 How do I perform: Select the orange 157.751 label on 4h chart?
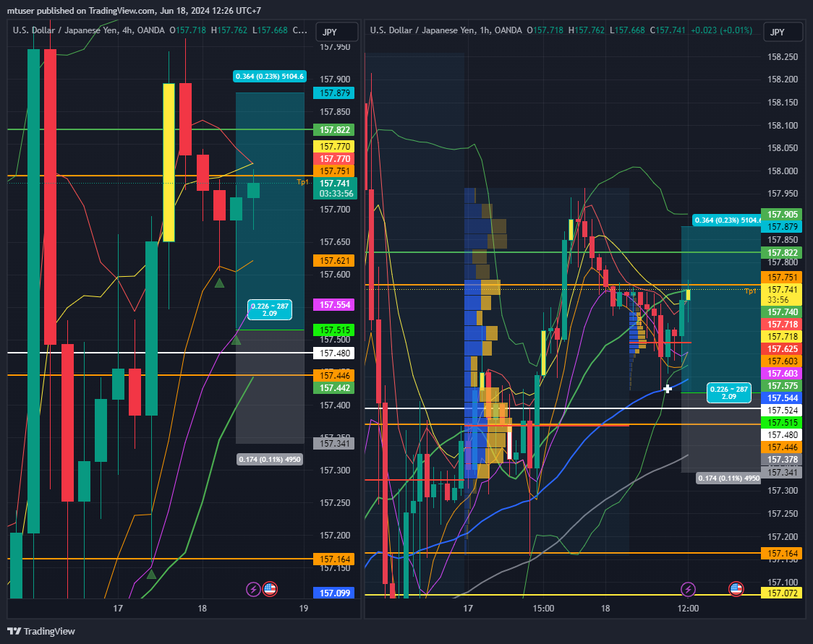point(334,171)
